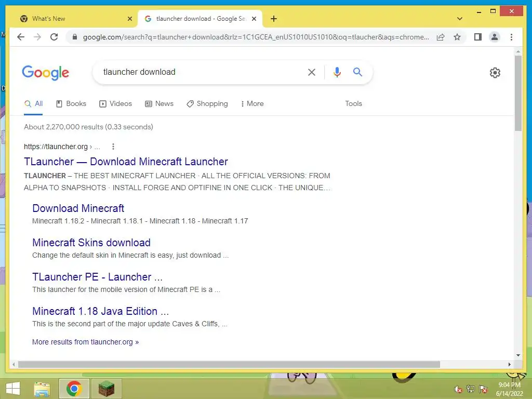532x399 pixels.
Task: Open a new browser tab
Action: point(274,19)
